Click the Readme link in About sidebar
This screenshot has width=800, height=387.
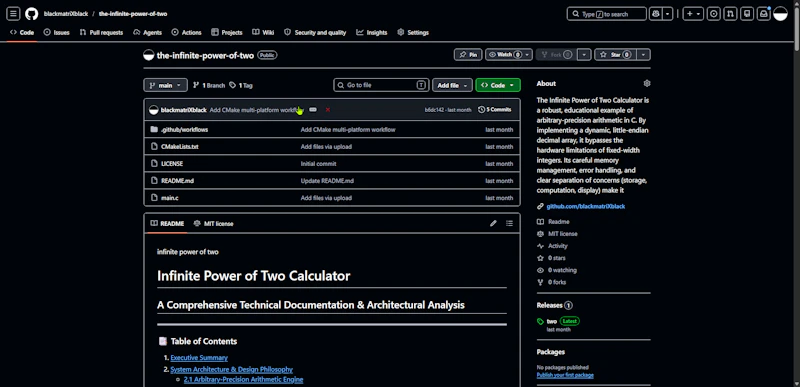click(554, 222)
